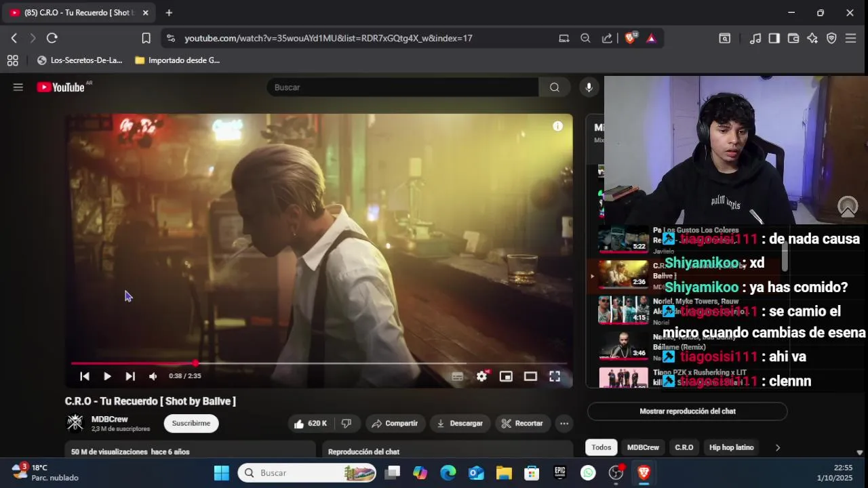View site information icon in address bar

170,38
